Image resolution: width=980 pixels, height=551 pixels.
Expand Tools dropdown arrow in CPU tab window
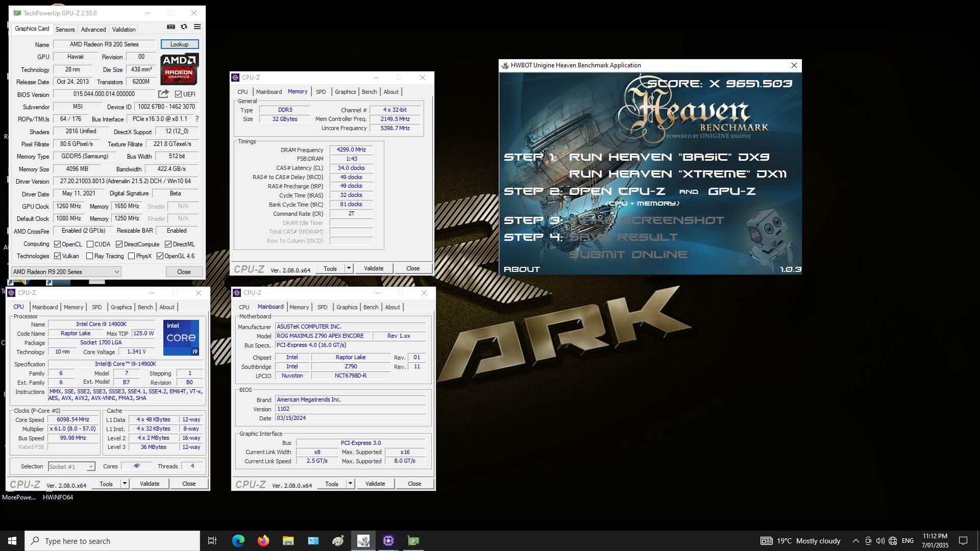[125, 484]
